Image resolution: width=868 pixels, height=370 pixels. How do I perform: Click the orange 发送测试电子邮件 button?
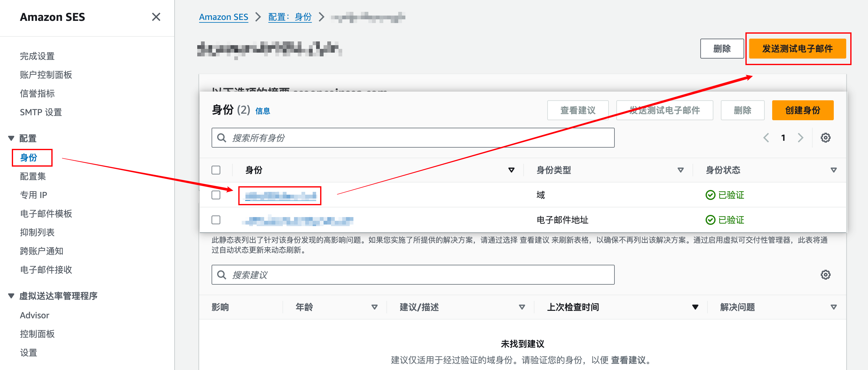point(797,49)
